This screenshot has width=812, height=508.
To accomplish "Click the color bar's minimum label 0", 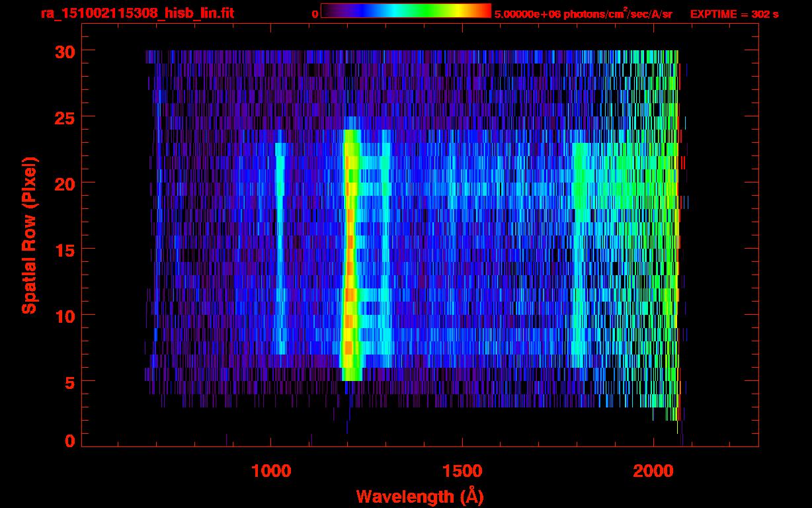I will coord(315,14).
